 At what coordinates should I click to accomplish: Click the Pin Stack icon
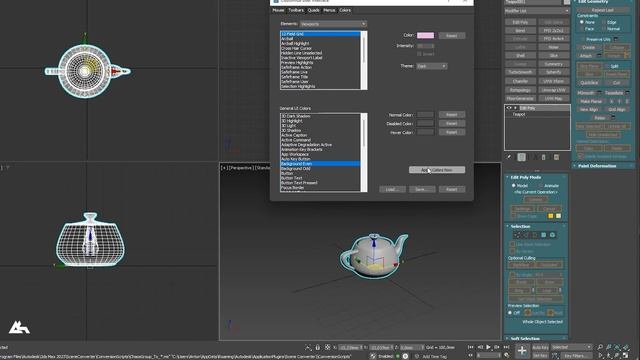click(x=509, y=157)
